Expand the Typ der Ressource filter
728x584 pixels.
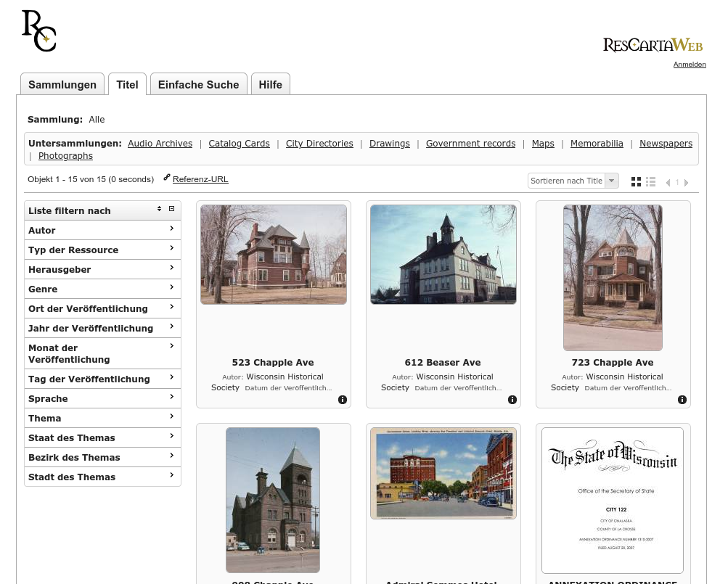[102, 250]
